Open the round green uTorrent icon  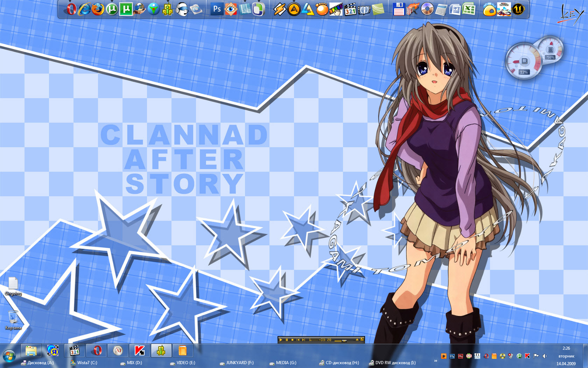[x=112, y=9]
